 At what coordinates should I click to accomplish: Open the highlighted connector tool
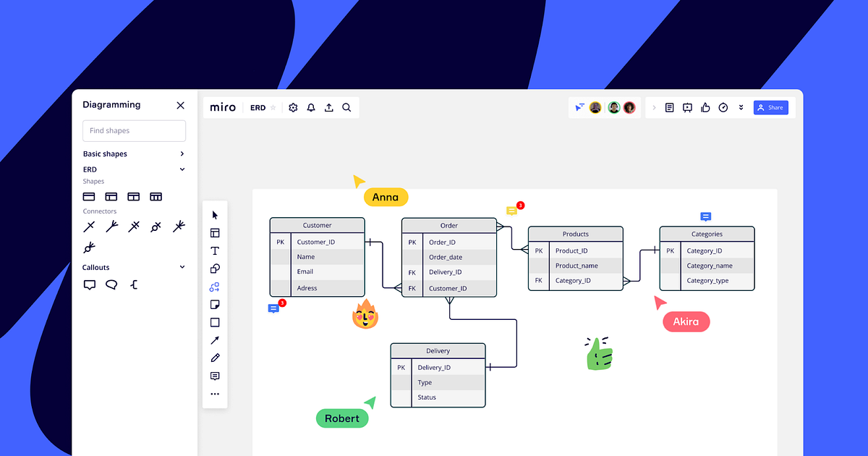215,286
